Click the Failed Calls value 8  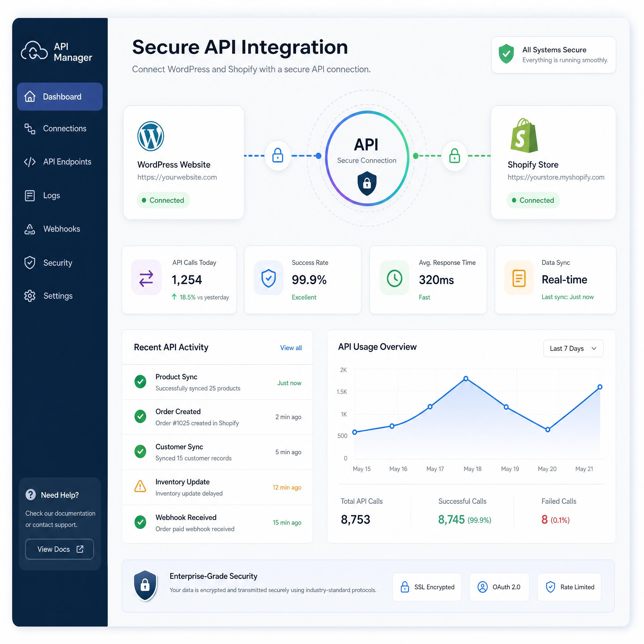[x=545, y=519]
